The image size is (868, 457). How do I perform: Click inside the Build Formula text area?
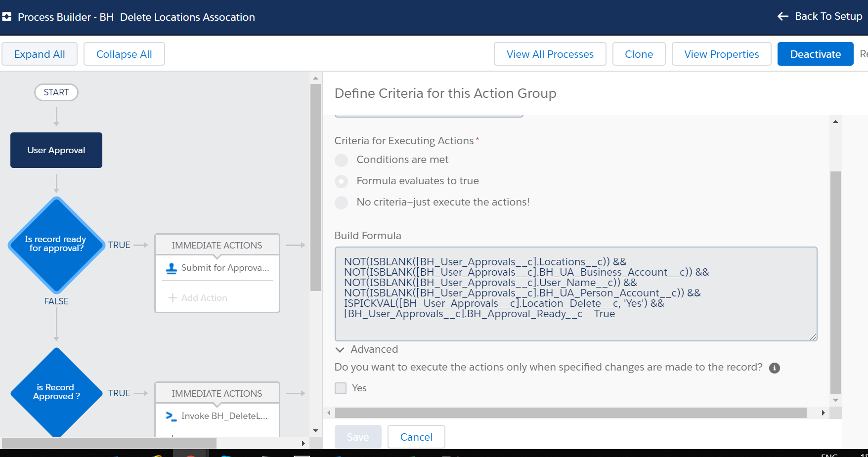(575, 326)
